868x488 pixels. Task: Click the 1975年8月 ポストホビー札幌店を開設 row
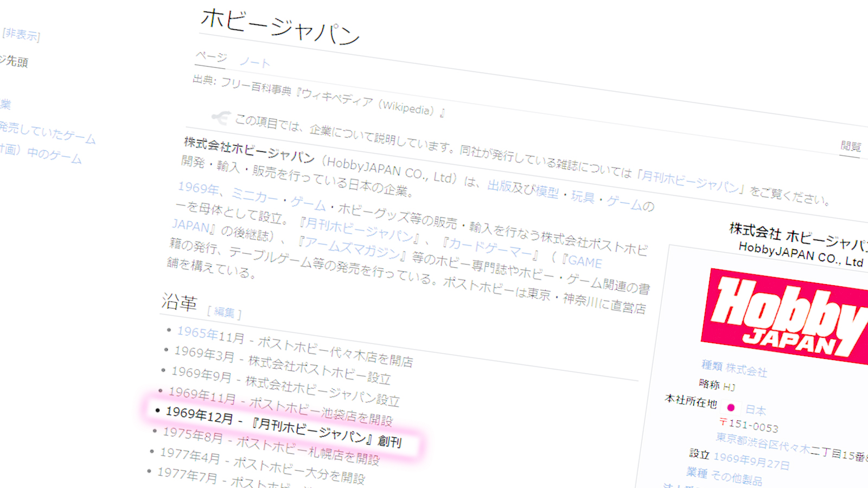click(271, 446)
